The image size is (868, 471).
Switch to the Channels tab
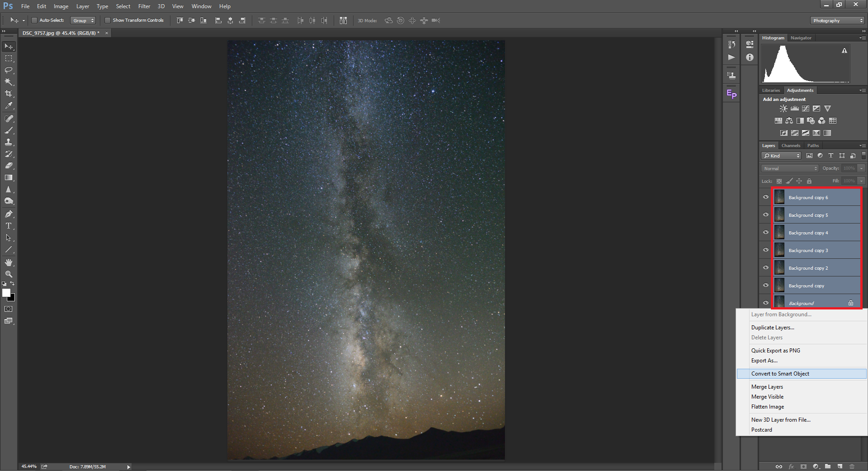point(791,146)
